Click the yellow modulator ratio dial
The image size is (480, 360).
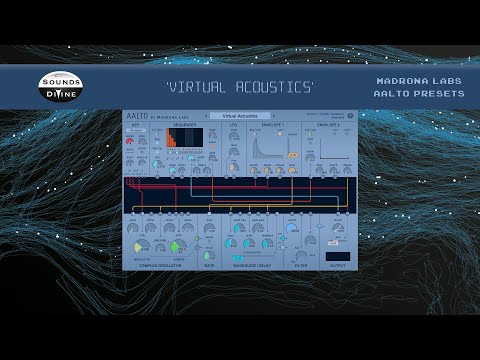coord(141,247)
